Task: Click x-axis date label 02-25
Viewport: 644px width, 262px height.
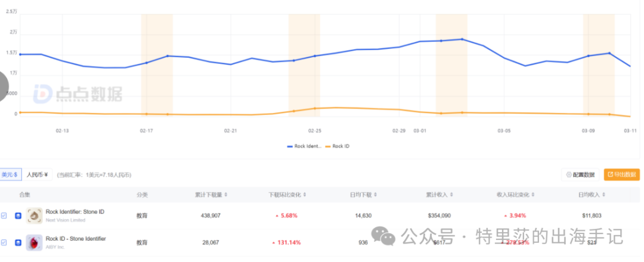Action: click(315, 131)
